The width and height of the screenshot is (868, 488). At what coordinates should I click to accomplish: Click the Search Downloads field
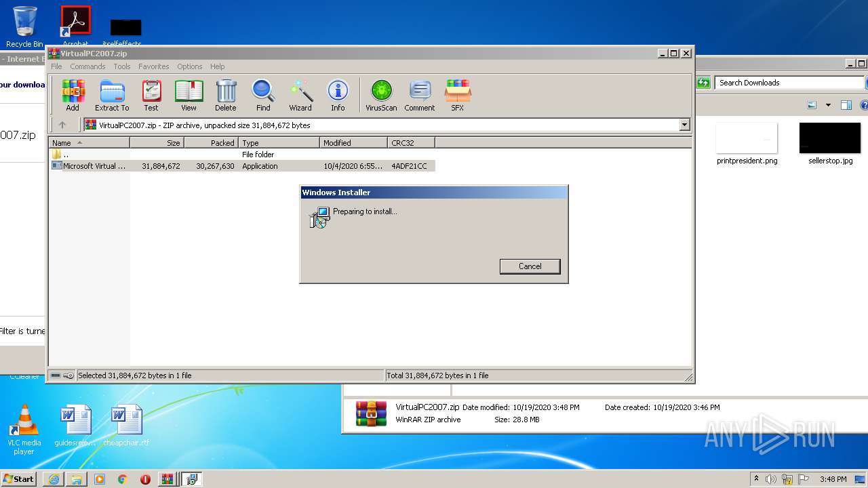pos(790,83)
